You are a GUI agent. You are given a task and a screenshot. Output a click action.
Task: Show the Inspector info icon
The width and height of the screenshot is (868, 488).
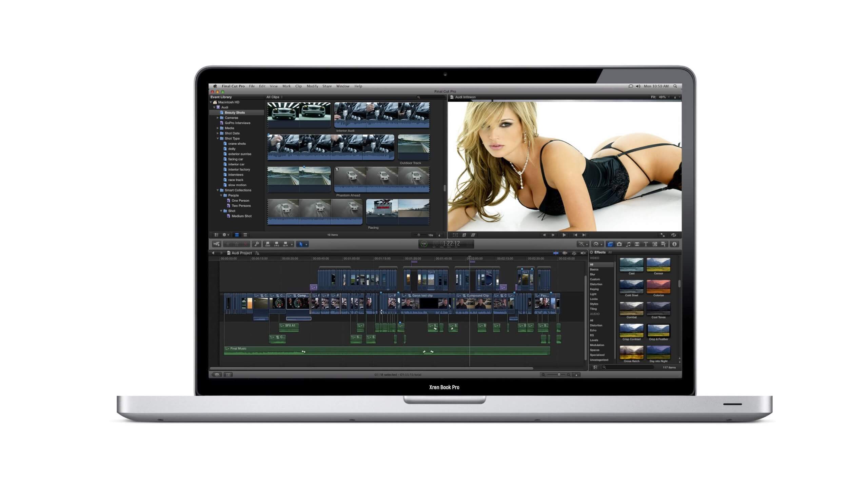click(674, 244)
